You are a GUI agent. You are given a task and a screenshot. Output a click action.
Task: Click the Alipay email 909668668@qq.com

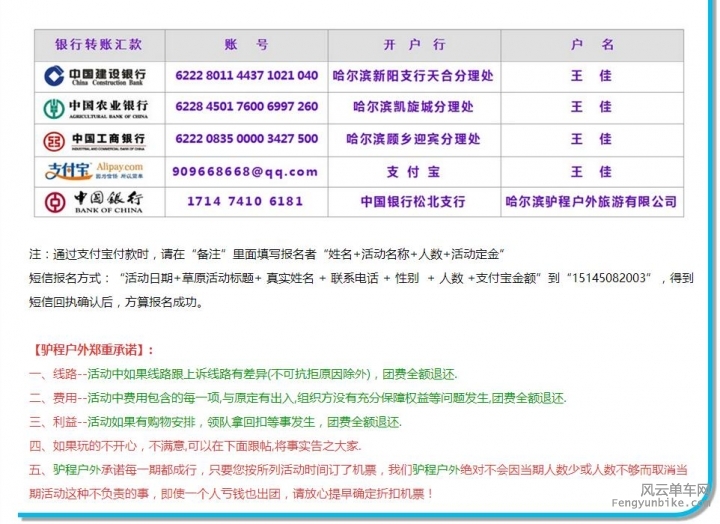[x=246, y=171]
